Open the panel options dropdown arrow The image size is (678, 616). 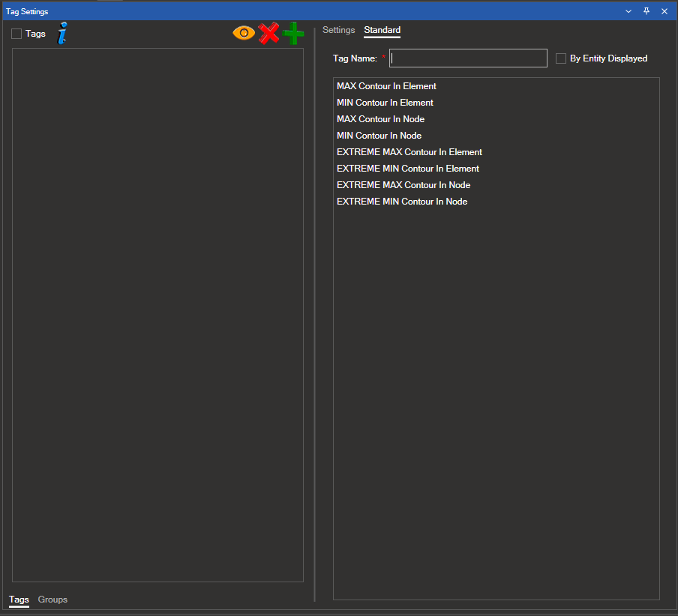pyautogui.click(x=628, y=11)
